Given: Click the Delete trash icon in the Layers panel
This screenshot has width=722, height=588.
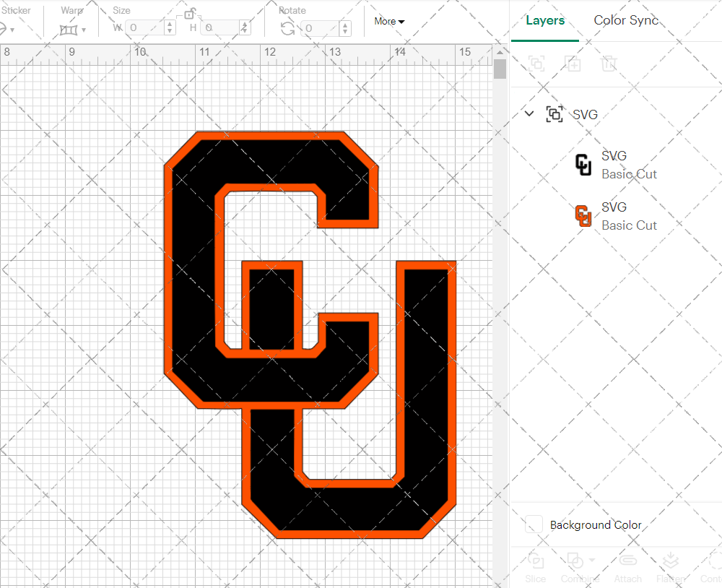Looking at the screenshot, I should (x=609, y=64).
